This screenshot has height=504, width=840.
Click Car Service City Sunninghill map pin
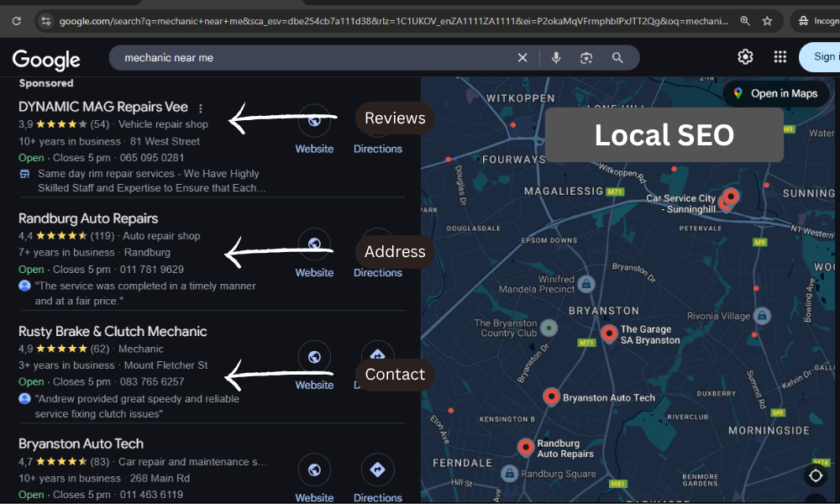coord(730,197)
